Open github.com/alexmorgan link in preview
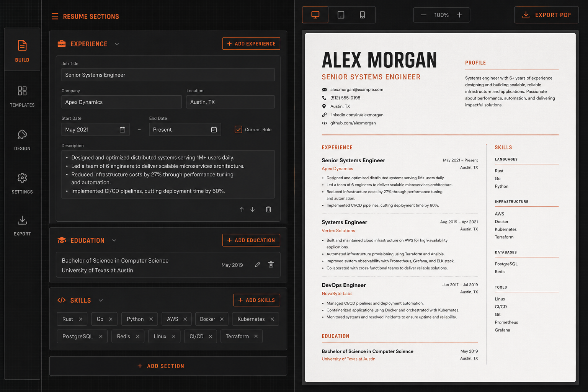This screenshot has height=392, width=588. click(x=353, y=123)
